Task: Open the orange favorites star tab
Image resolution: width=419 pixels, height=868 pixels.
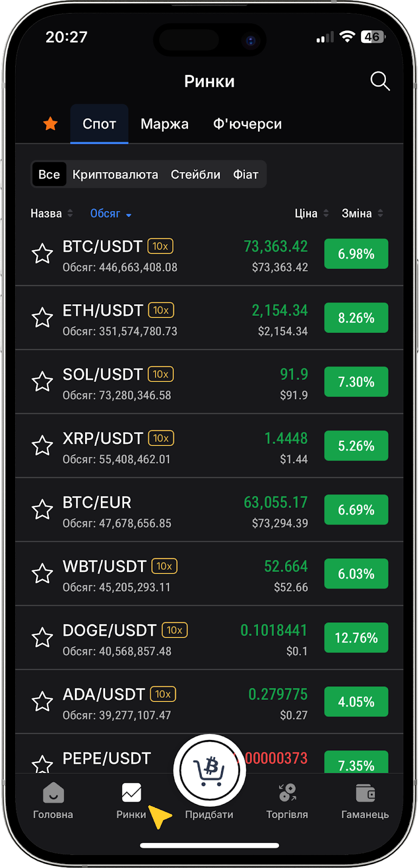Action: tap(50, 124)
